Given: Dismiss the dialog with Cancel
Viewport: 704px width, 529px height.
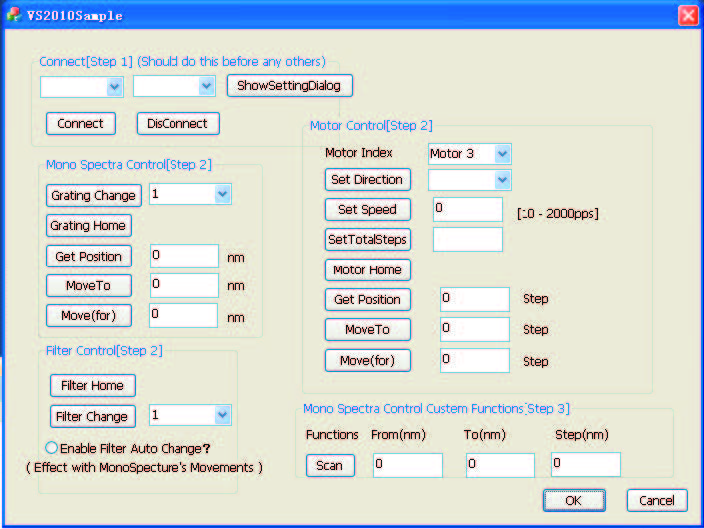Looking at the screenshot, I should click(x=657, y=500).
